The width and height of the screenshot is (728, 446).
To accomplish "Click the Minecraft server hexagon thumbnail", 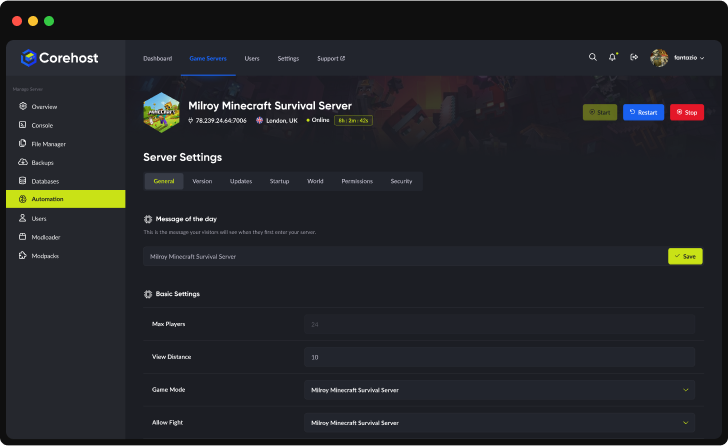I will click(161, 113).
